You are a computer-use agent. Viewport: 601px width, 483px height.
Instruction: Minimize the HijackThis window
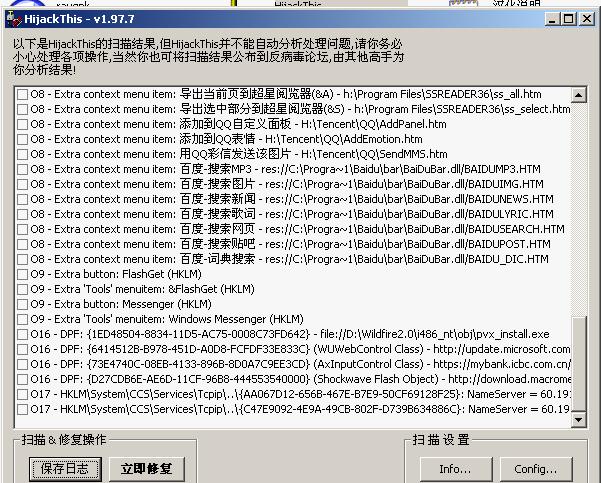tap(552, 19)
